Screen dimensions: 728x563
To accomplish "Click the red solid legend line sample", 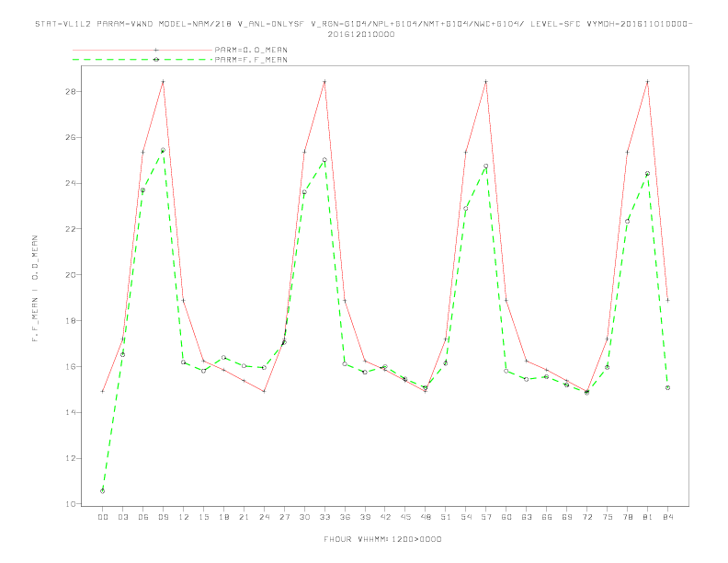I will 142,50.
